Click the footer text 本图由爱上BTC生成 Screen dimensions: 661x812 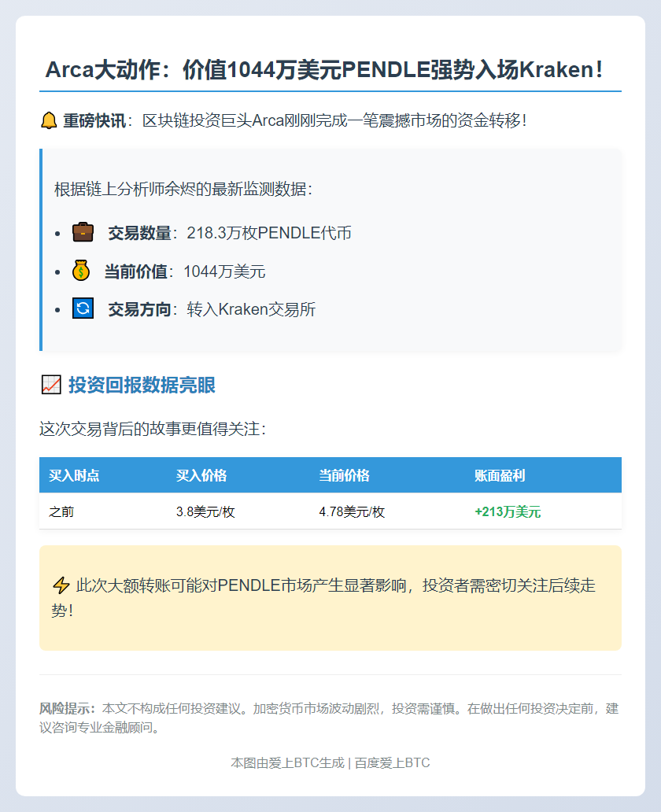(x=287, y=762)
